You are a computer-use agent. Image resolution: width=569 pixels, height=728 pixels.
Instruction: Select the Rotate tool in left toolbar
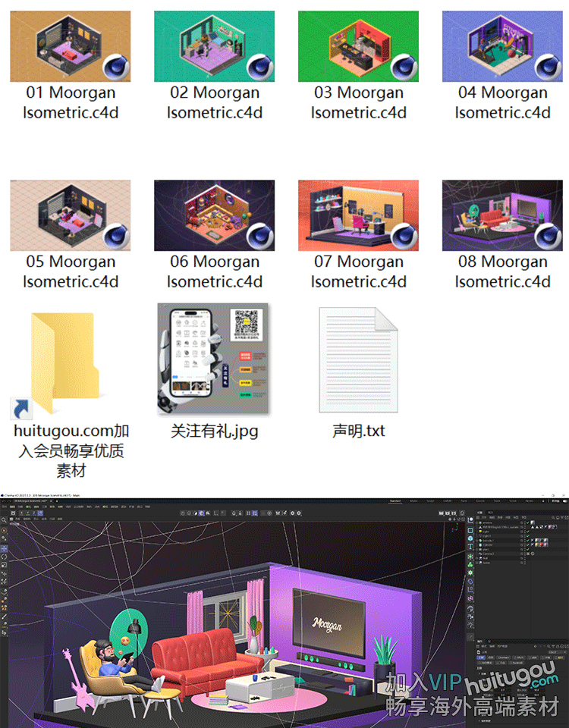(5, 556)
